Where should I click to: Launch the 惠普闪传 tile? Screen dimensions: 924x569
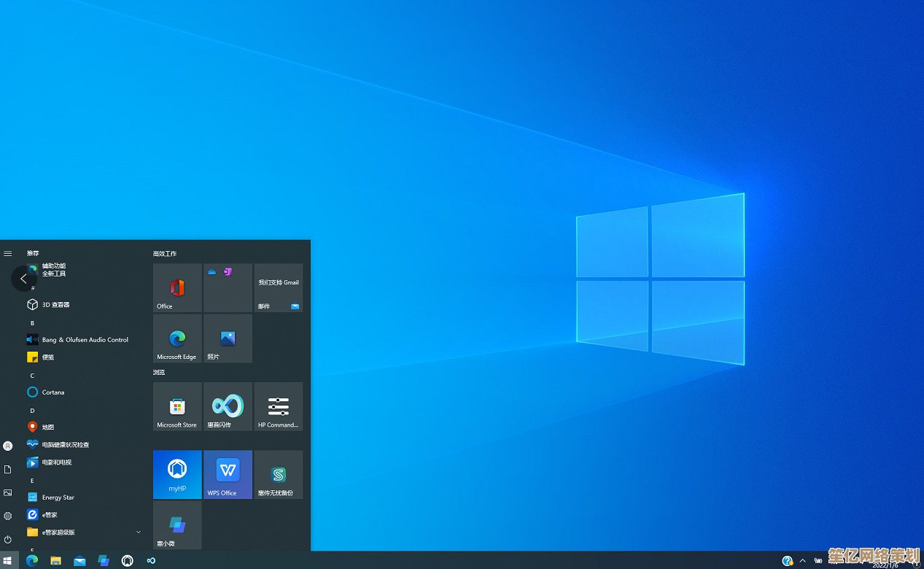tap(228, 406)
